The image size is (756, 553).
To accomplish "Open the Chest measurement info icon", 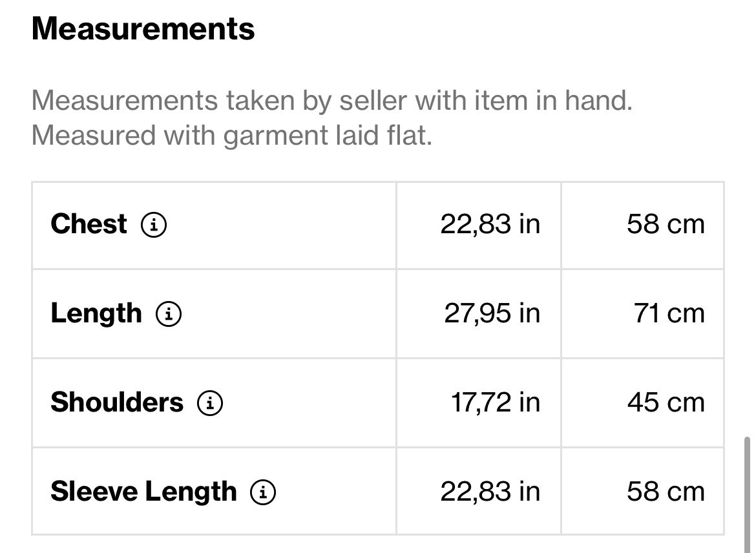I will click(154, 225).
